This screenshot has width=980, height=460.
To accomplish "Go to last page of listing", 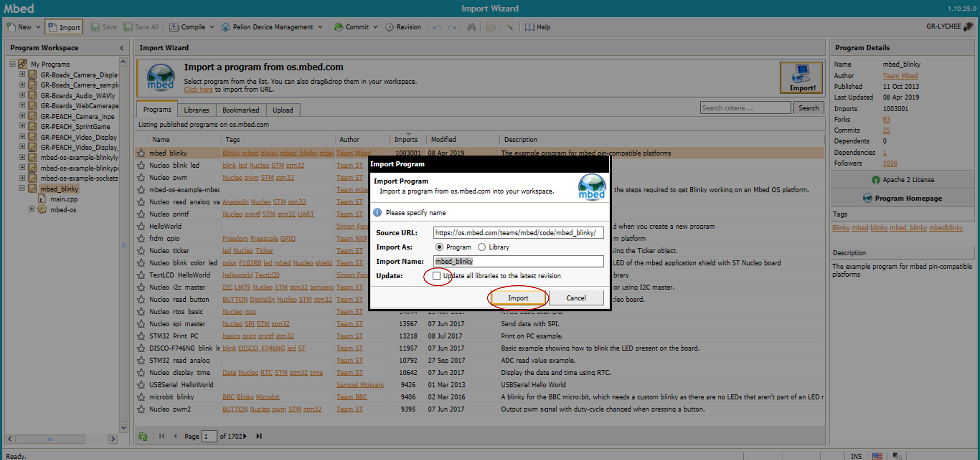I will (x=259, y=436).
